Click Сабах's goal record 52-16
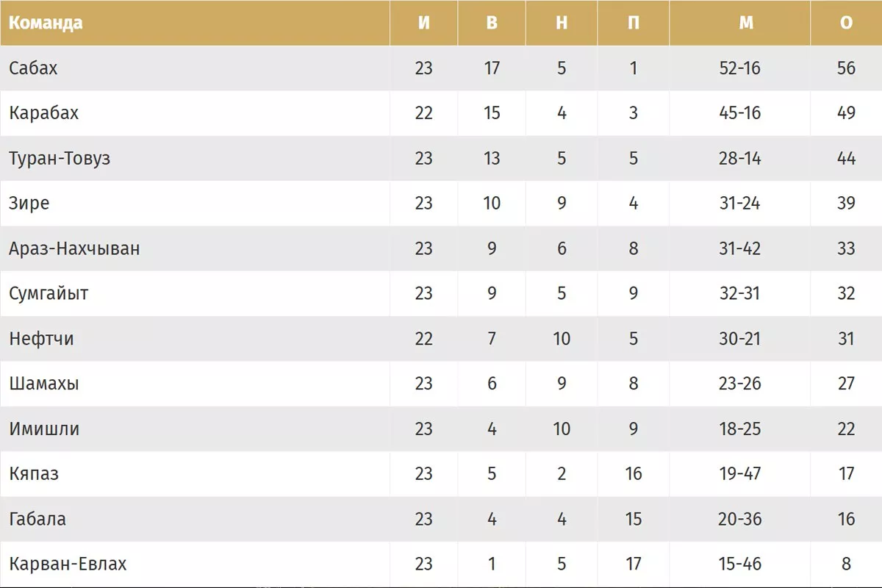 [740, 68]
